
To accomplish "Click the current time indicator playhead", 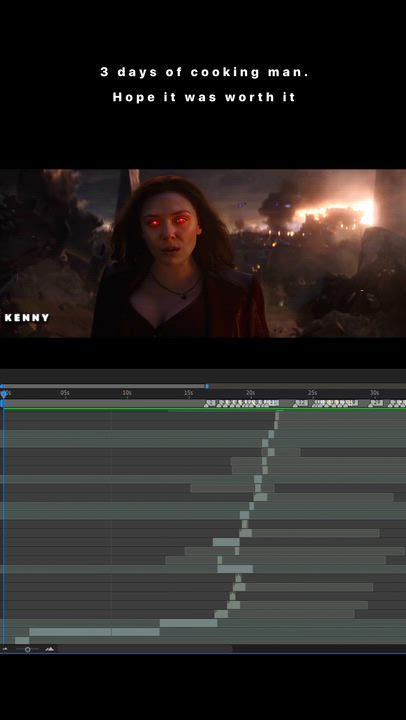I will click(x=4, y=394).
